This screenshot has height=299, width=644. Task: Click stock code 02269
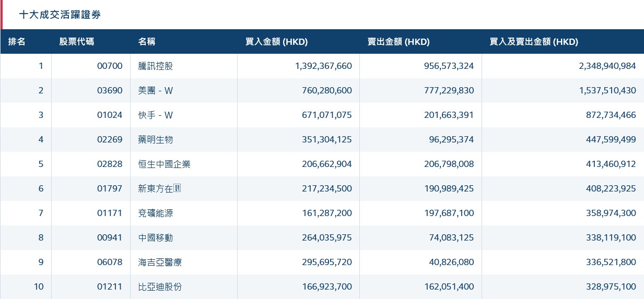point(110,140)
